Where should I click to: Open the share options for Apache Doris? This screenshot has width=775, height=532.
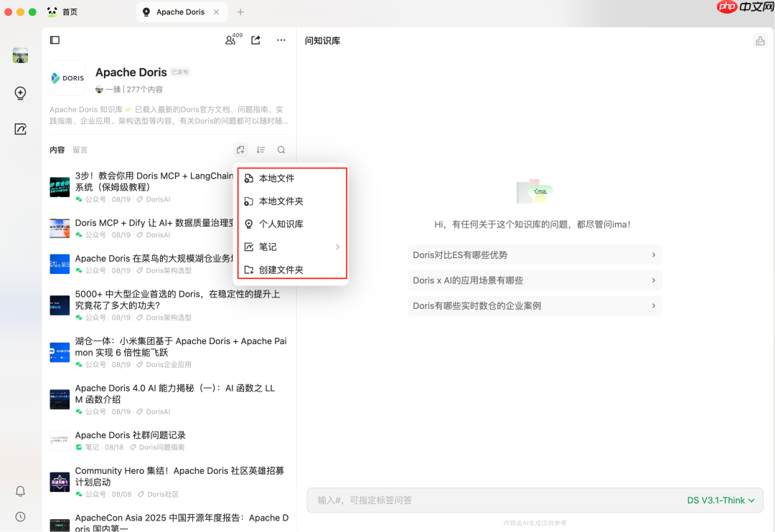pos(255,40)
